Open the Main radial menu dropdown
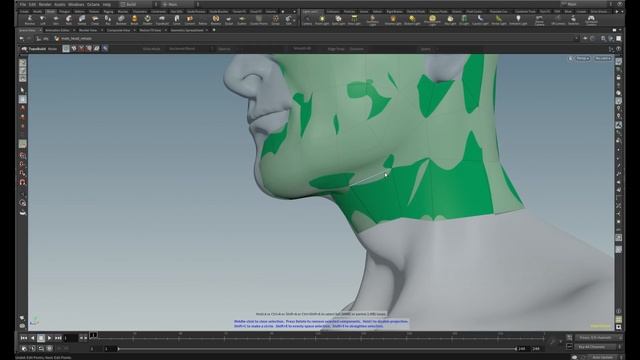 click(178, 4)
